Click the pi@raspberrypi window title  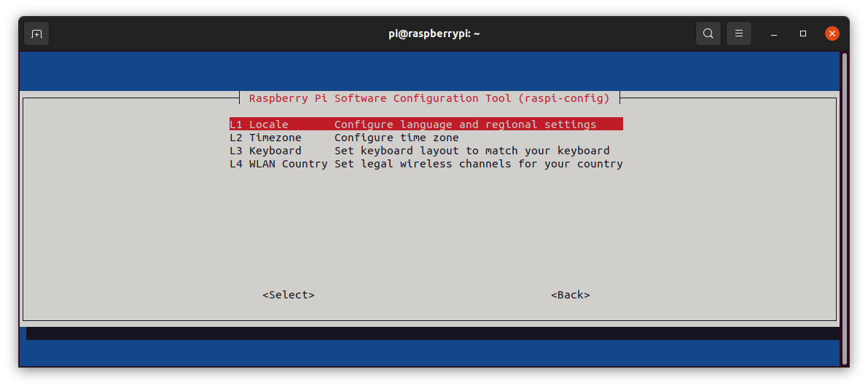coord(434,33)
